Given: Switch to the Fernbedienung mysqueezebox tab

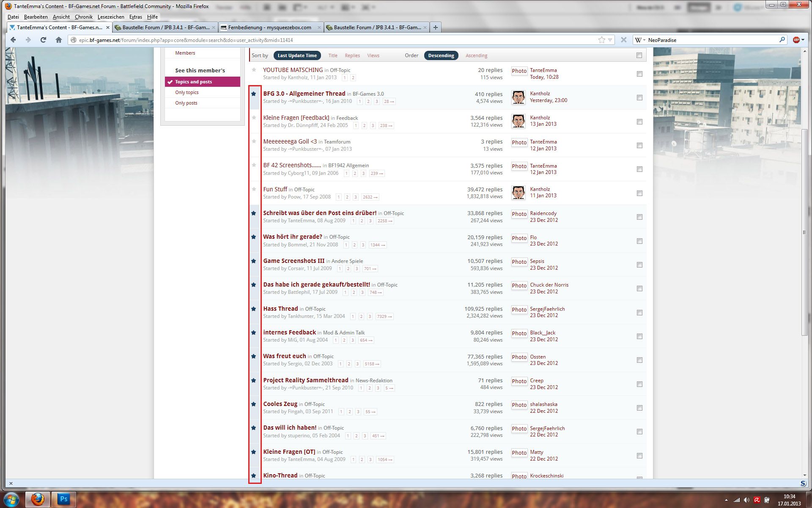Looking at the screenshot, I should [271, 28].
